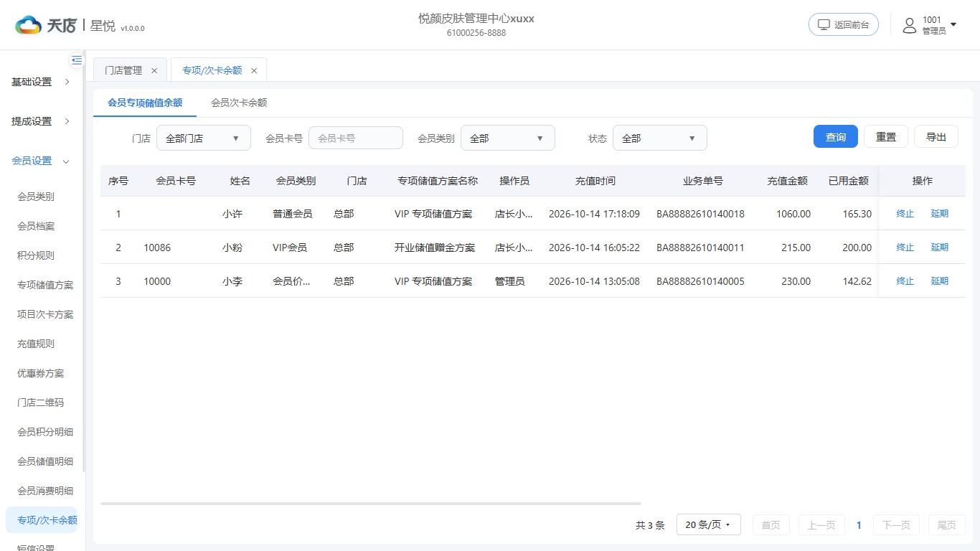Open the 会员类别 filter dropdown

pos(508,138)
